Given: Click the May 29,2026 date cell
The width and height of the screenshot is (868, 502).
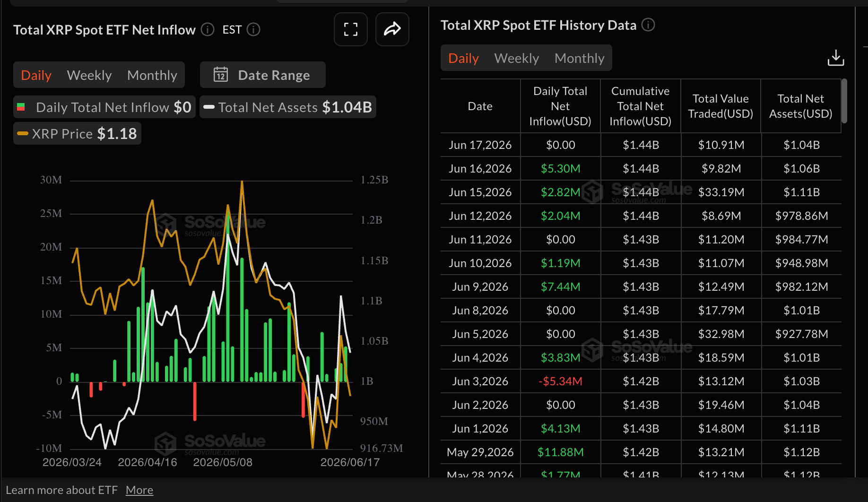Looking at the screenshot, I should (480, 452).
